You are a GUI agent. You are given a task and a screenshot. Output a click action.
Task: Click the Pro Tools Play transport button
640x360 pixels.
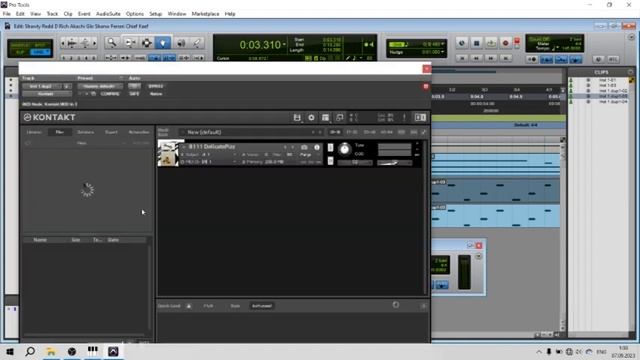[491, 43]
